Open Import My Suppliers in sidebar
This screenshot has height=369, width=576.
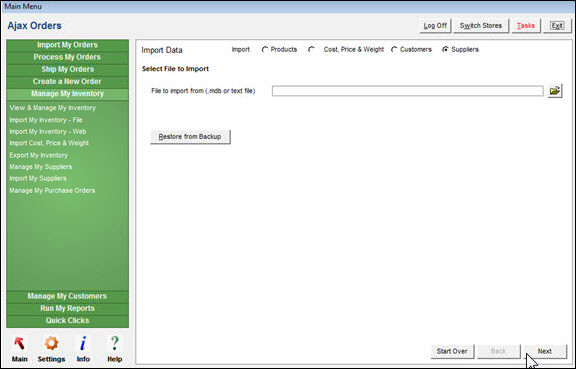pos(38,178)
